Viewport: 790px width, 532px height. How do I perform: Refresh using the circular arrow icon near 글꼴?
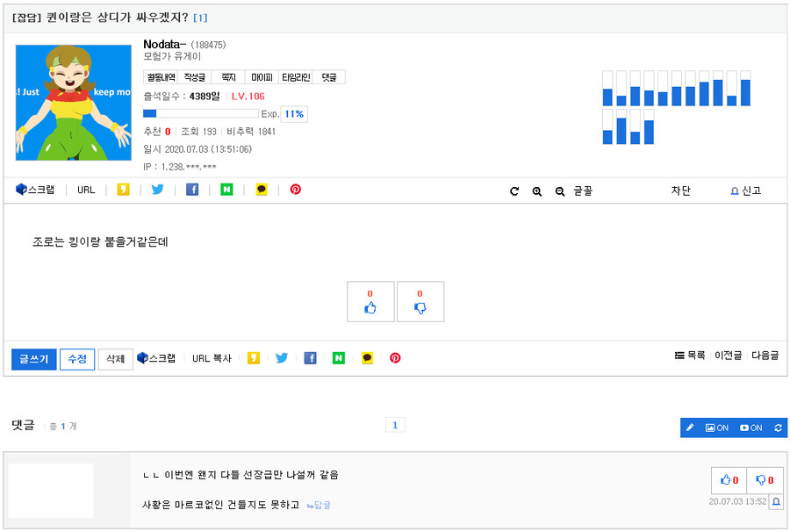(514, 191)
